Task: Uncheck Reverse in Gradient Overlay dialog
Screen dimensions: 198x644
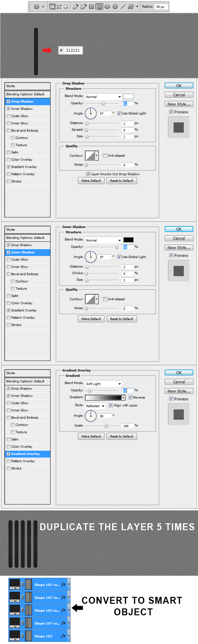Action: [x=131, y=398]
